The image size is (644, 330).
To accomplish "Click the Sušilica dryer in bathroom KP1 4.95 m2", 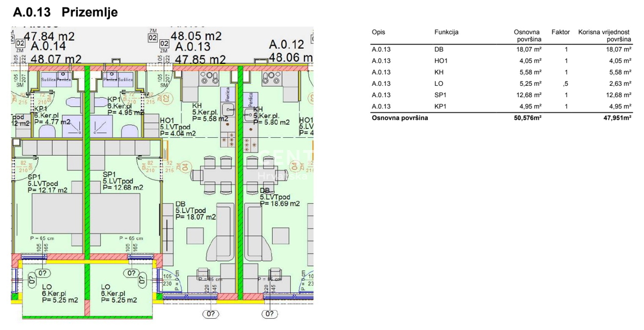I will point(126,79).
